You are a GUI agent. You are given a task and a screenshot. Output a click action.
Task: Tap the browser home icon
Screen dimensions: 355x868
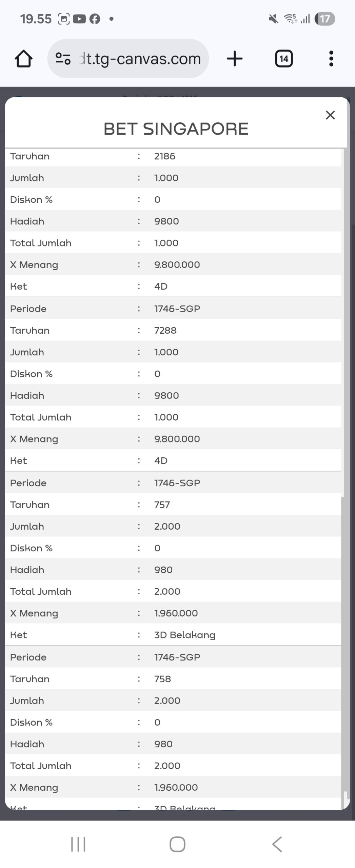click(x=23, y=59)
